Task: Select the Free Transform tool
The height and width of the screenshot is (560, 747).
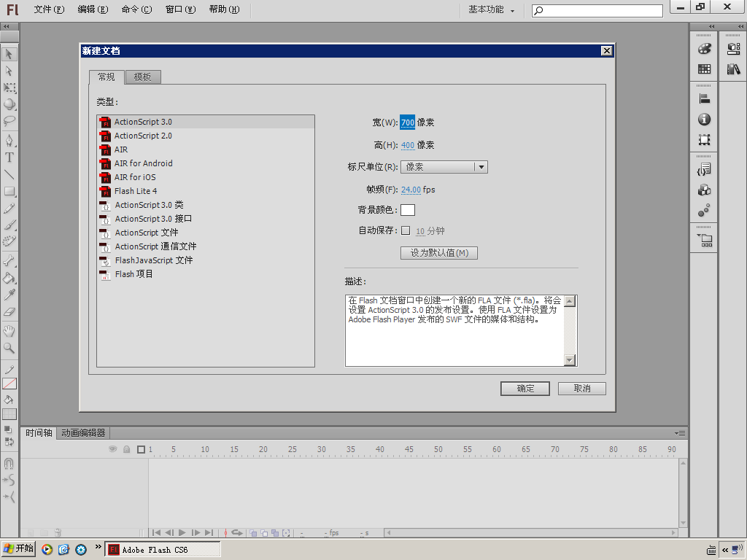Action: click(9, 87)
